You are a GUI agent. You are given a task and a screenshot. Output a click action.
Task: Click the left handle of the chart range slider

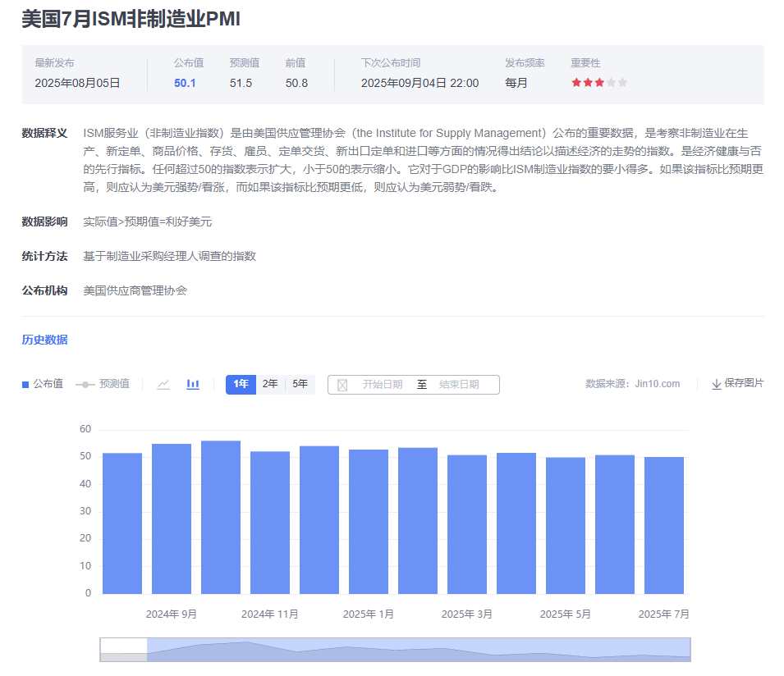coord(147,650)
